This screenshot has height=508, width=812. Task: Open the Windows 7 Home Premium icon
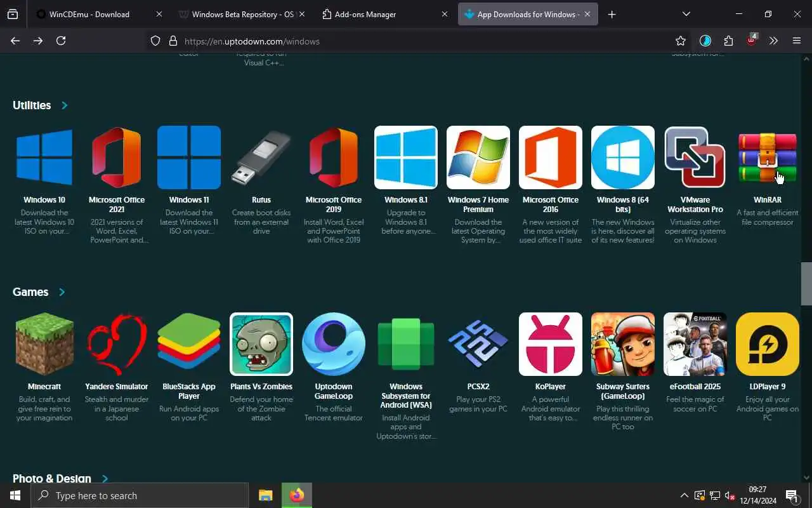478,157
